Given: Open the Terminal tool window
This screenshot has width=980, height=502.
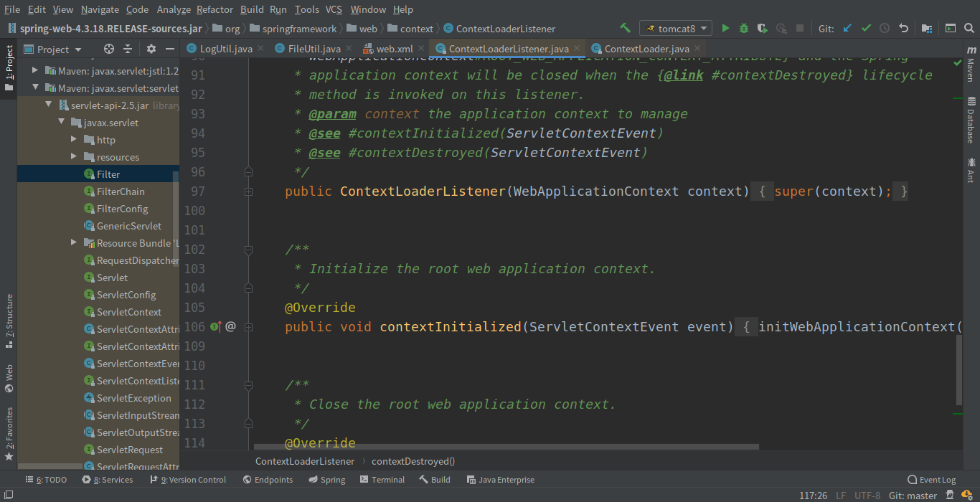Looking at the screenshot, I should coord(382,480).
